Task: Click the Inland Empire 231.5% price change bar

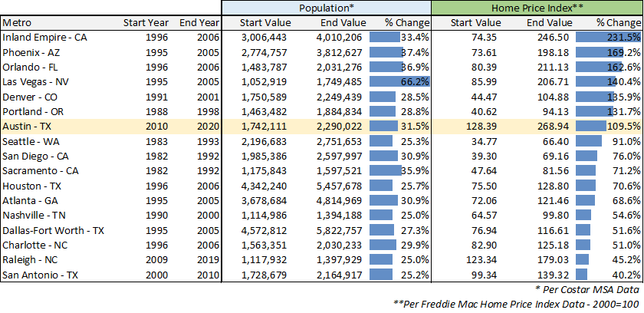Action: [608, 37]
